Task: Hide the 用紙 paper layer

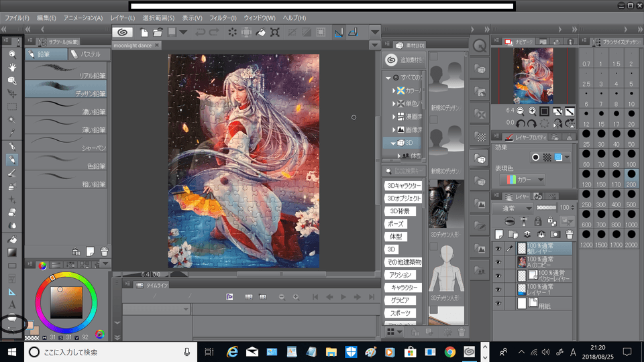Action: 498,304
